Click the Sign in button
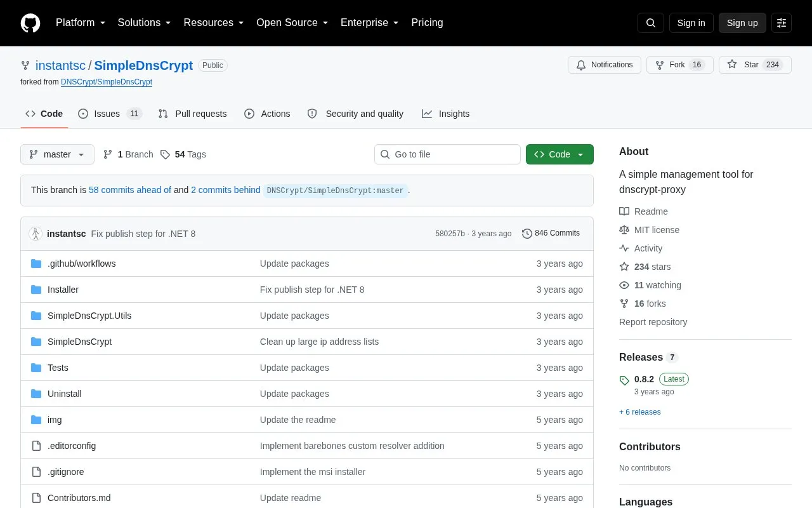The image size is (812, 508). pyautogui.click(x=691, y=23)
